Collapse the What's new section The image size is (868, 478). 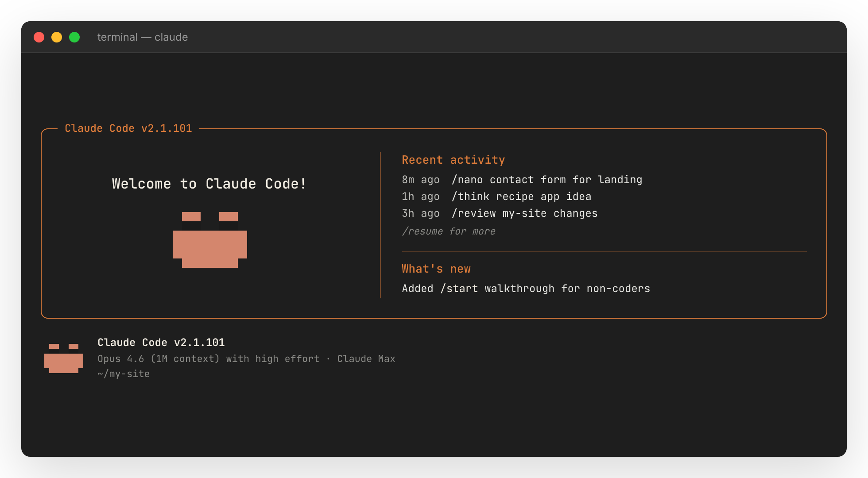(x=436, y=269)
